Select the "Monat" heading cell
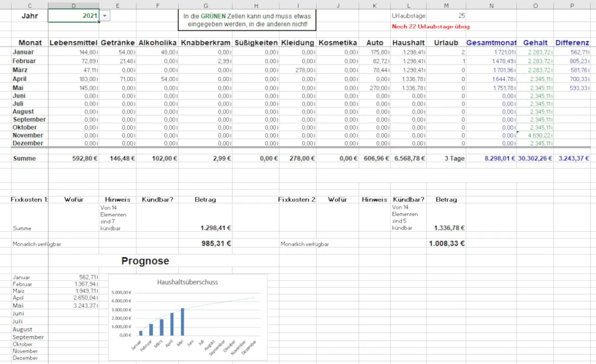Screen dimensions: 596x364 click(x=30, y=43)
